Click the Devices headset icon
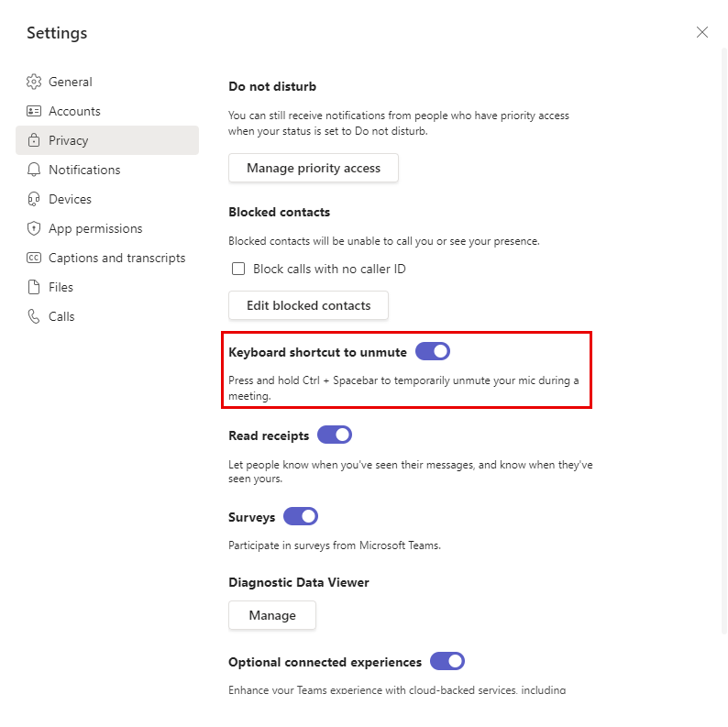Screen dimensions: 728x727 coord(34,199)
